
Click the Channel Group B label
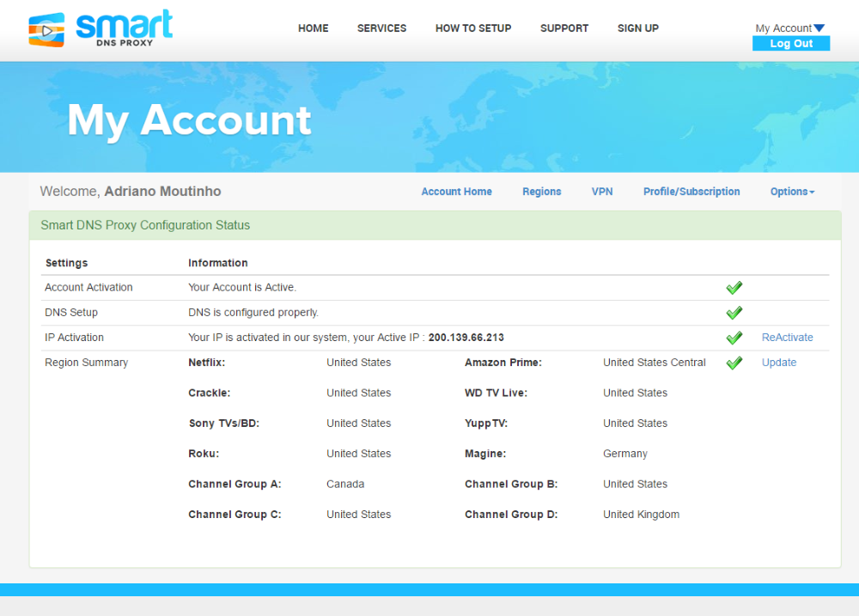[x=511, y=484]
